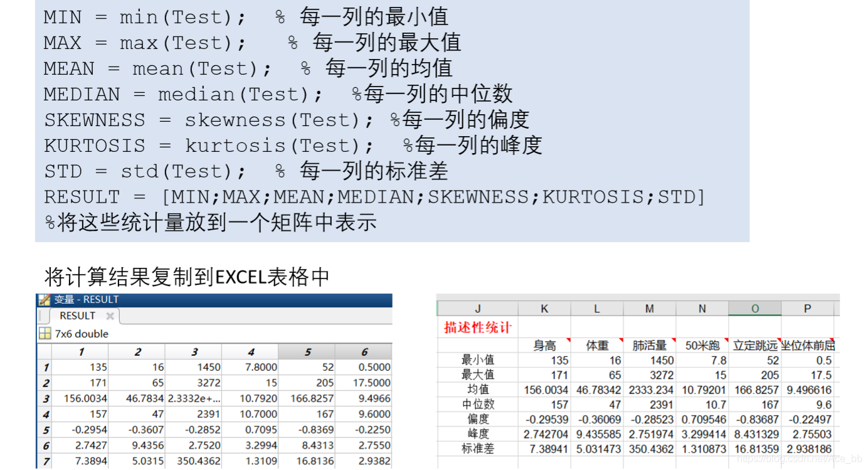The image size is (868, 470).
Task: Select column header 3 in RESULT matrix
Action: (x=194, y=351)
